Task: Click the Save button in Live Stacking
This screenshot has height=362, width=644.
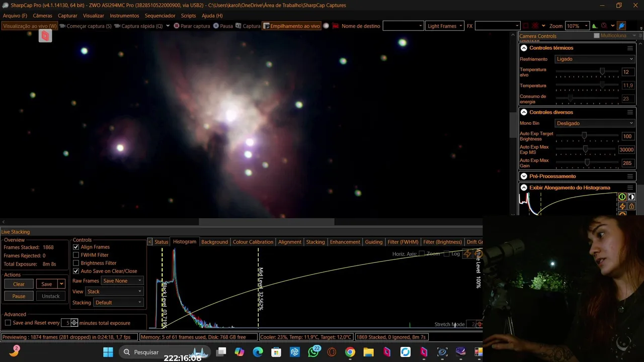Action: click(47, 284)
